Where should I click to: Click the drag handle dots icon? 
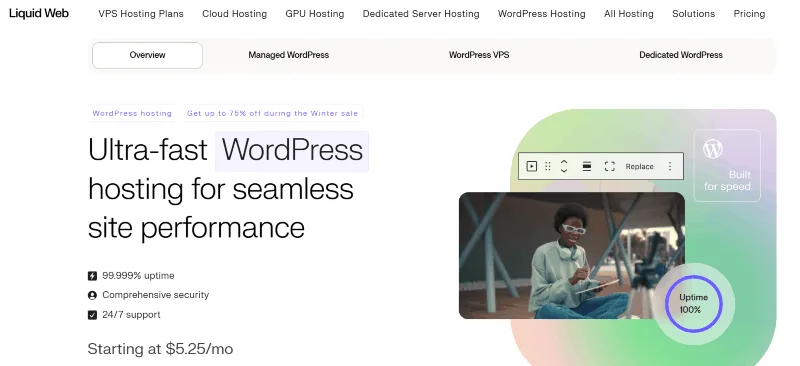point(547,166)
